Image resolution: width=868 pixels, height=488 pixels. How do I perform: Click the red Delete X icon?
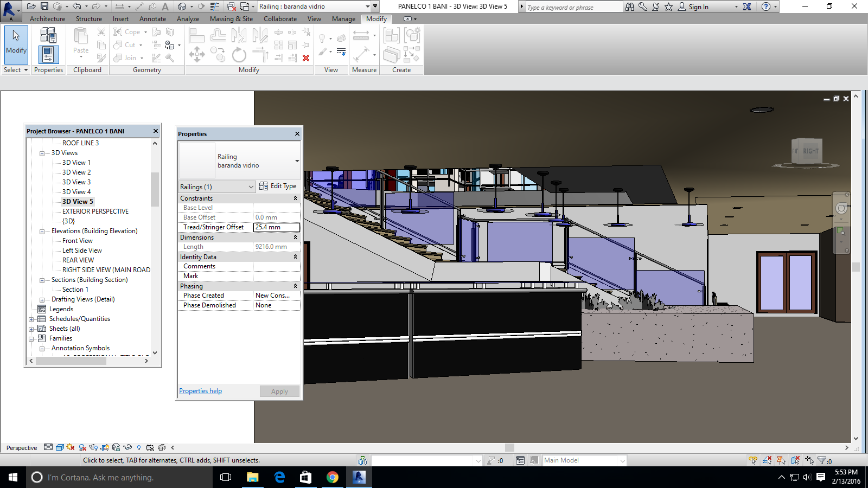click(306, 58)
